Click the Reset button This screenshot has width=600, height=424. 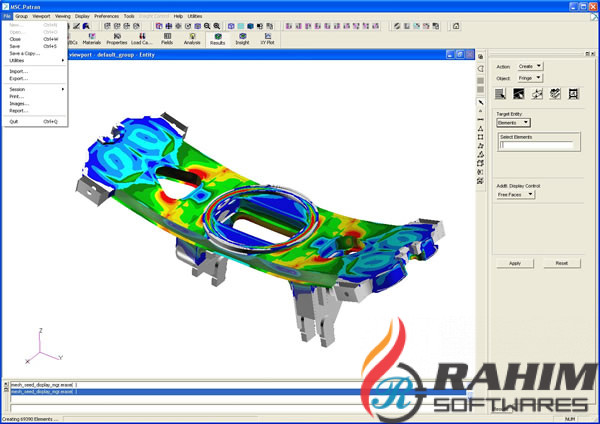click(562, 263)
